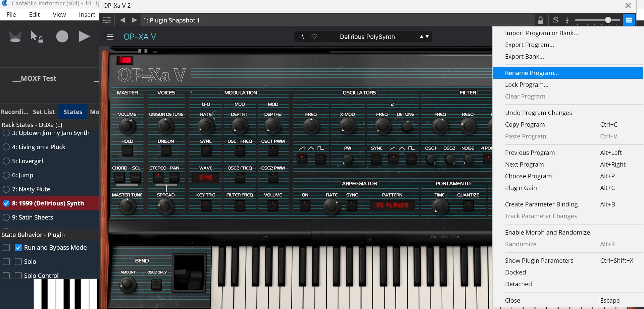Choose Copy Program menu item
644x309 pixels.
pos(568,124)
